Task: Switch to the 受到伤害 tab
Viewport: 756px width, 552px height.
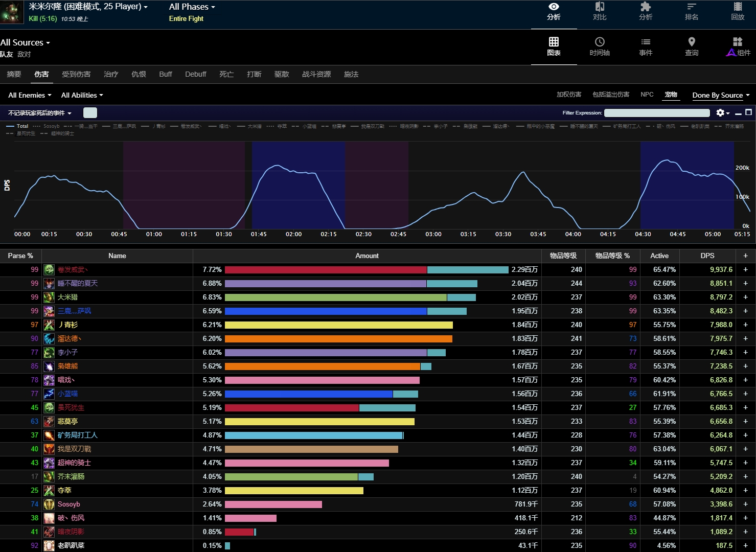Action: click(x=76, y=74)
